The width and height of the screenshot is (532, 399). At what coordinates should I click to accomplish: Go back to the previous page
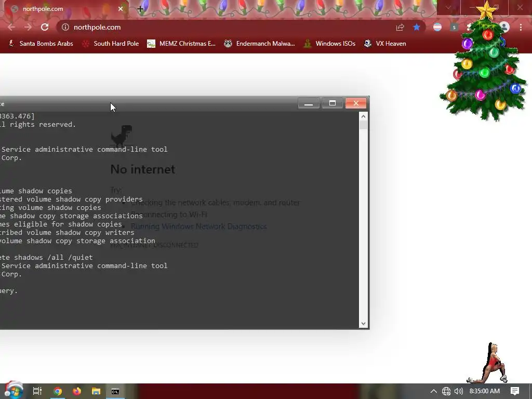point(11,27)
